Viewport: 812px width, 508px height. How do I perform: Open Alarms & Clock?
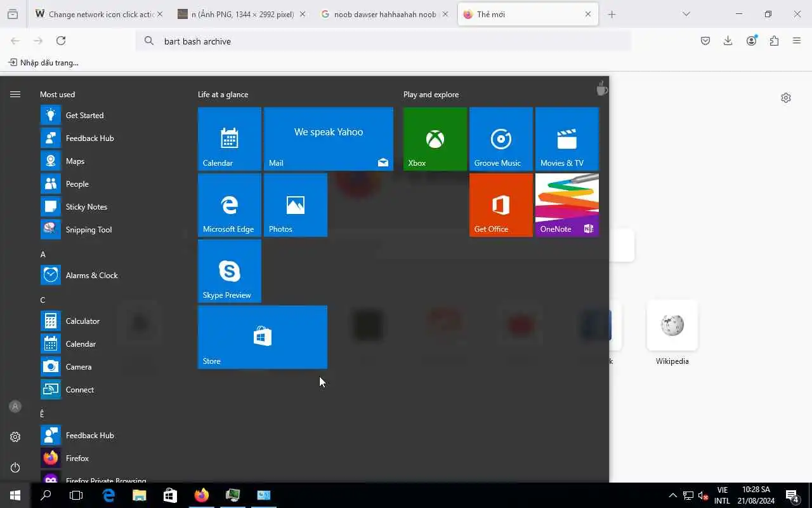(111, 276)
